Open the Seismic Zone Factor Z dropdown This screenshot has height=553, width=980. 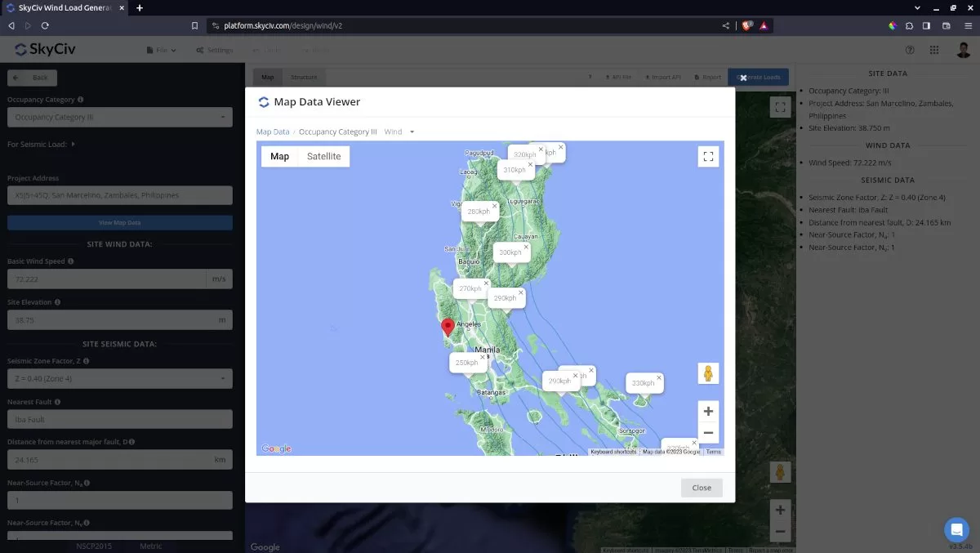[x=119, y=378]
